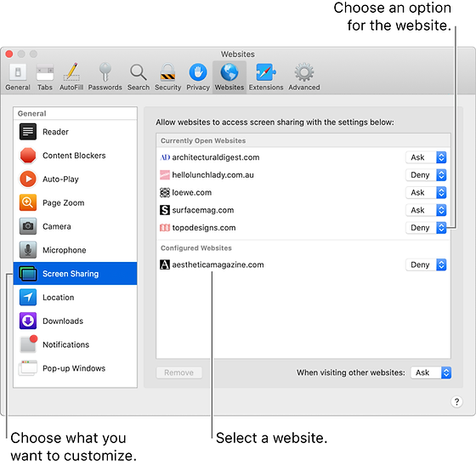Click the aestheticamagazine.com A favicon
This screenshot has width=476, height=466.
(x=165, y=264)
